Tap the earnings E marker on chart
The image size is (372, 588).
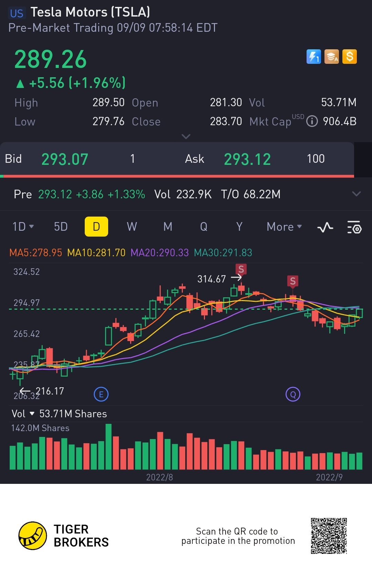click(101, 394)
